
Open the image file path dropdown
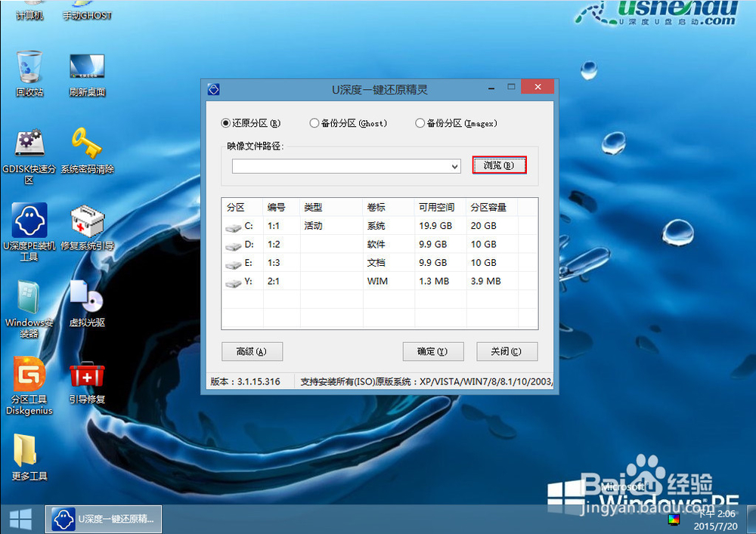click(454, 166)
